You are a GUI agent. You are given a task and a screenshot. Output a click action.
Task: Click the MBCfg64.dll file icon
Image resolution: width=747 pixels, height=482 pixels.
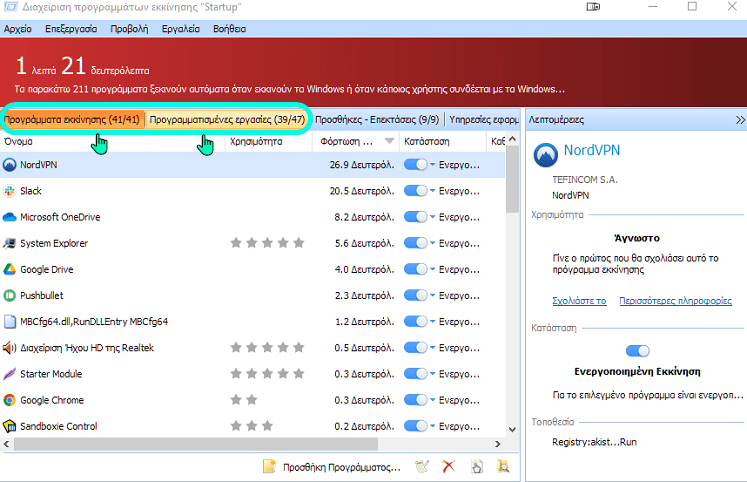(10, 321)
